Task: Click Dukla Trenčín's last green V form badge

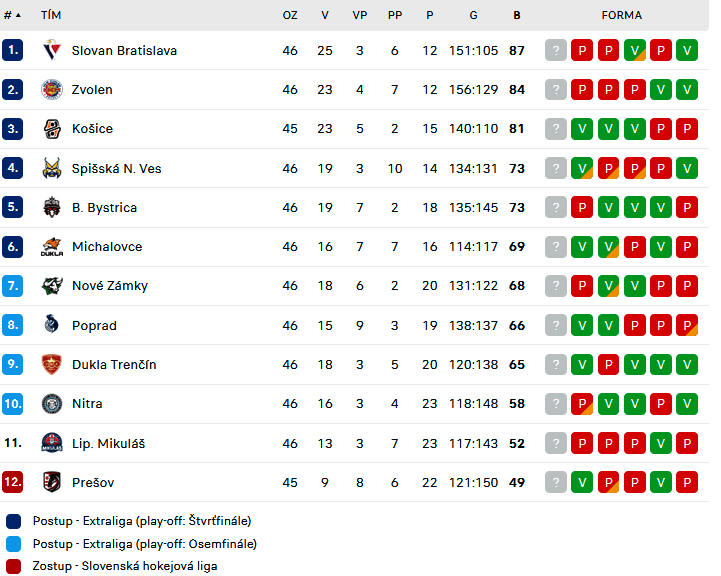Action: [687, 365]
